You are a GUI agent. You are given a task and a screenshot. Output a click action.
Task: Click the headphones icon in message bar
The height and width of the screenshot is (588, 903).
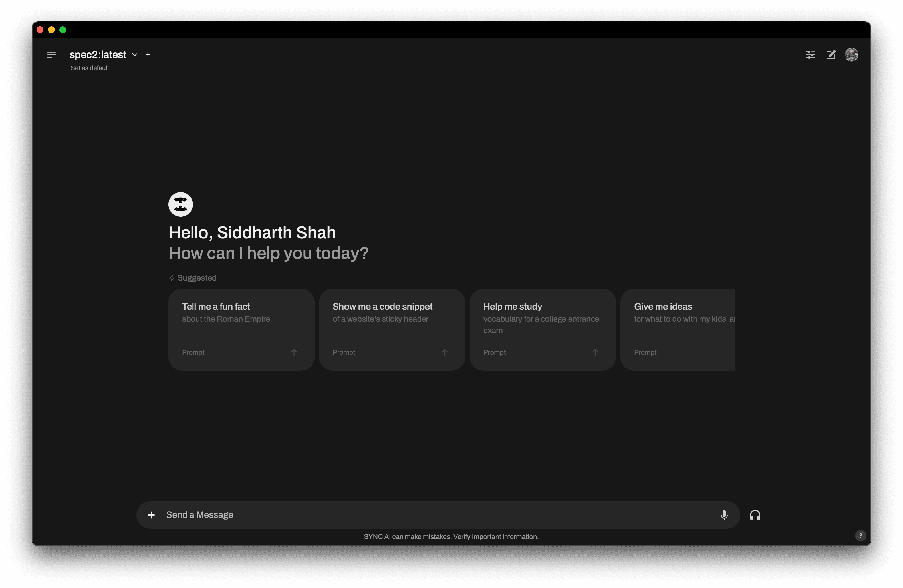[x=755, y=514]
